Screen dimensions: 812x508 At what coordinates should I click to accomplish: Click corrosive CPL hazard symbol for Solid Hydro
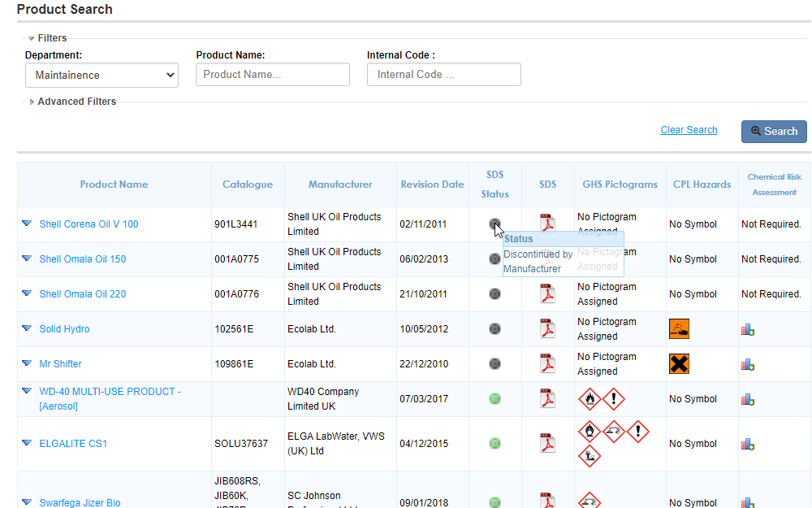[679, 328]
